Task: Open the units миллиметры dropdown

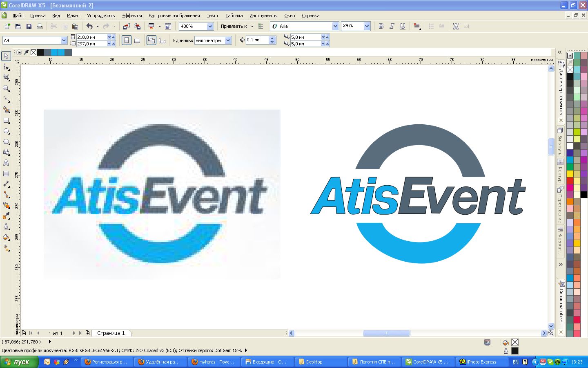Action: (x=228, y=40)
